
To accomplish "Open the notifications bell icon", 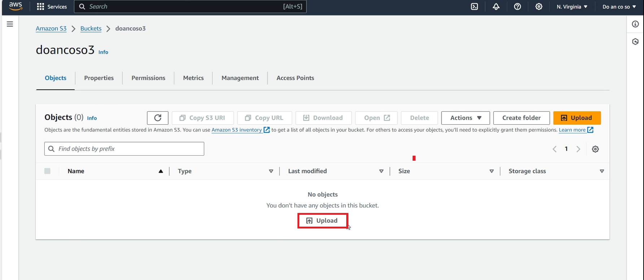I will [496, 7].
